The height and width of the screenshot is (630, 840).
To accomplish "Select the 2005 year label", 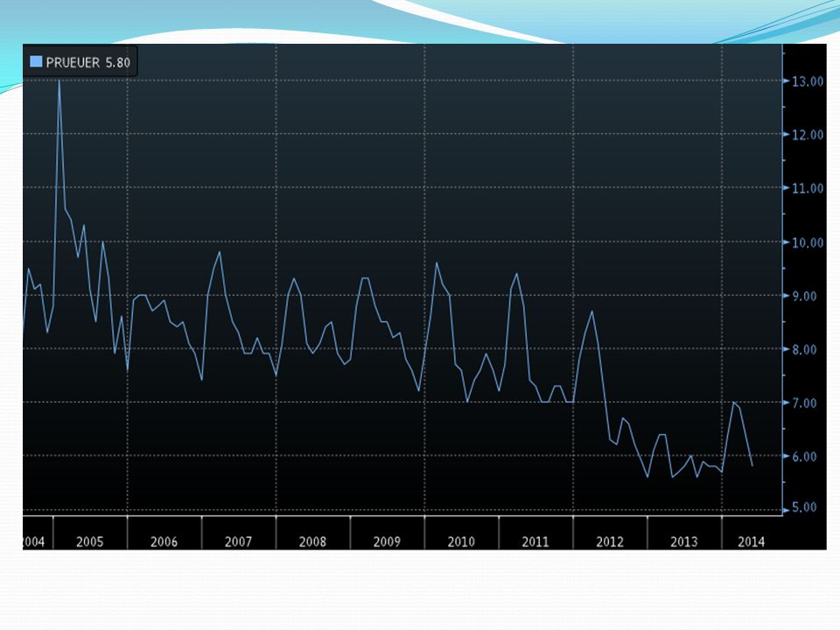I will 89,542.
